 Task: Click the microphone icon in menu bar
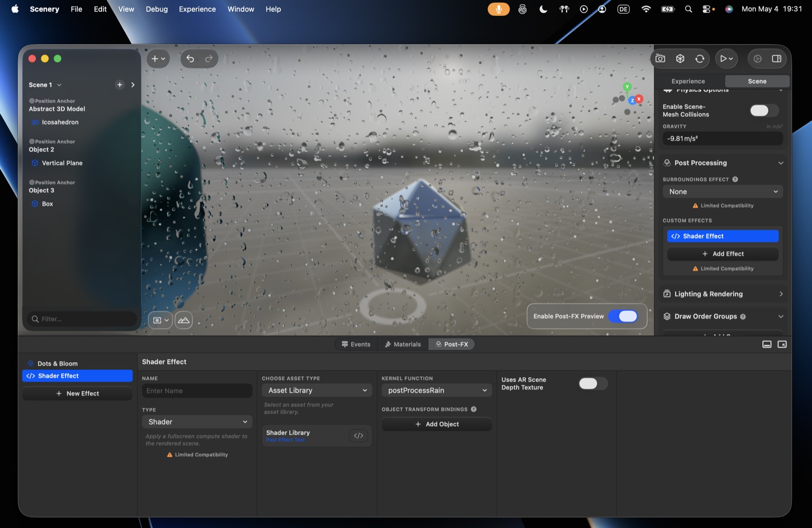[x=498, y=9]
